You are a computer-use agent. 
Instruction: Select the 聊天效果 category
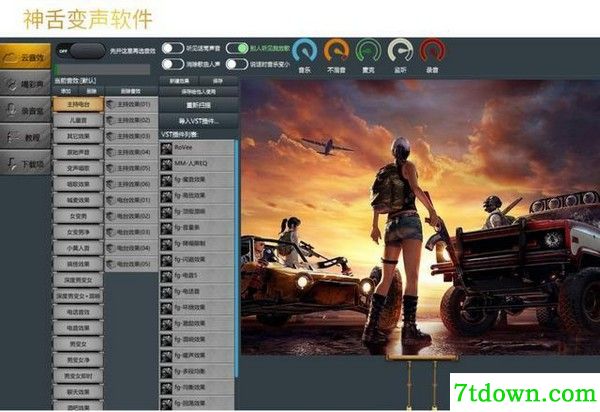78,392
